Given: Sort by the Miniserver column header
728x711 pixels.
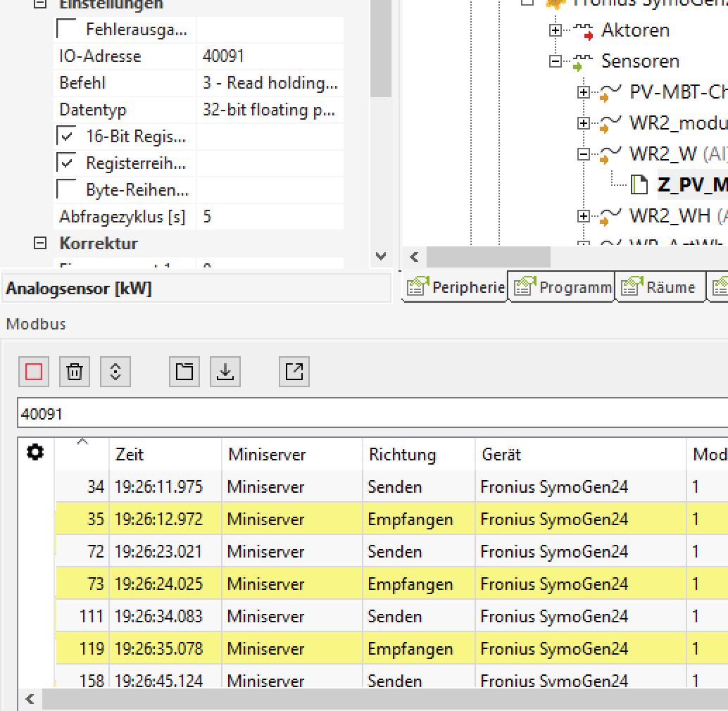Looking at the screenshot, I should click(292, 454).
